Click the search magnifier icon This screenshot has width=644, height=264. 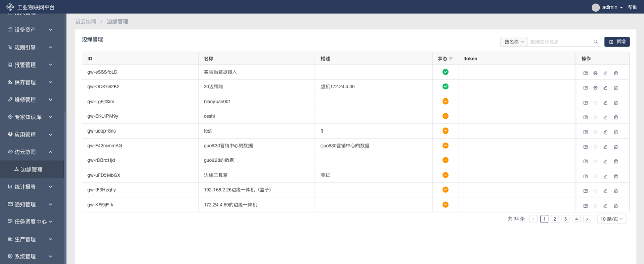(596, 42)
